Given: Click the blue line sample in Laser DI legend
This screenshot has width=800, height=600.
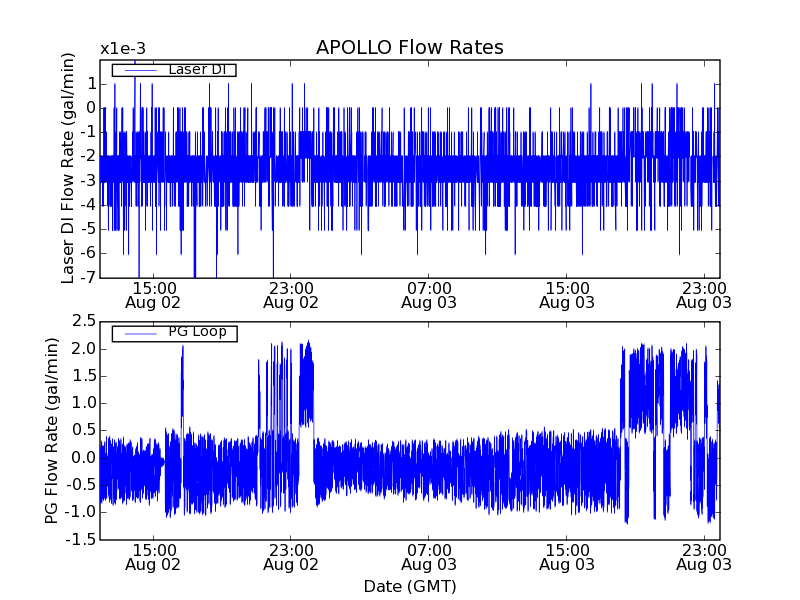Looking at the screenshot, I should pyautogui.click(x=138, y=69).
